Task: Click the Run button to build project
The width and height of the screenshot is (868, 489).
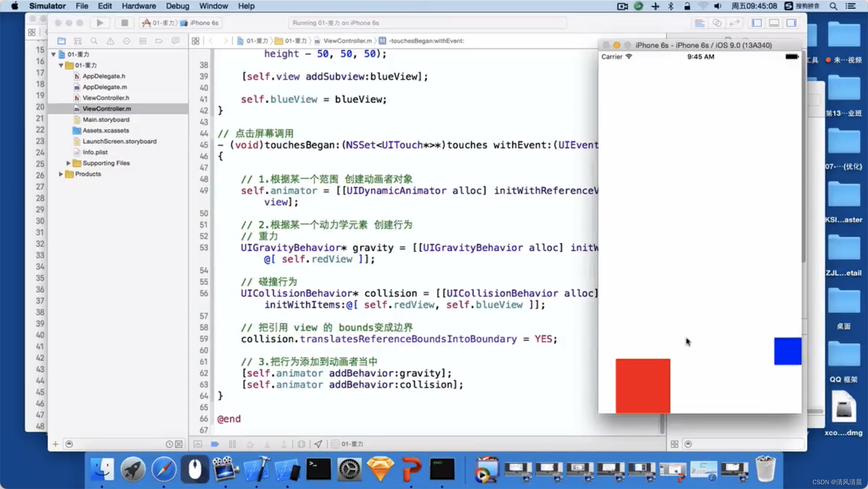Action: click(x=99, y=23)
